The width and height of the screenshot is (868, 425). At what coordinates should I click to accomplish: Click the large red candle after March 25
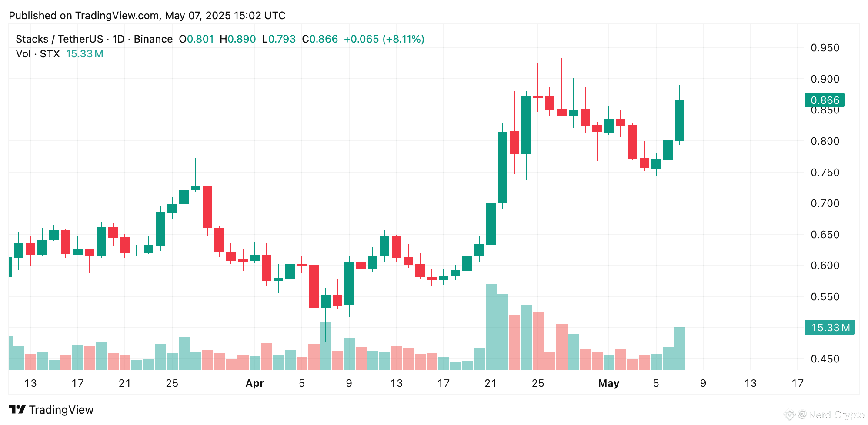[x=207, y=207]
